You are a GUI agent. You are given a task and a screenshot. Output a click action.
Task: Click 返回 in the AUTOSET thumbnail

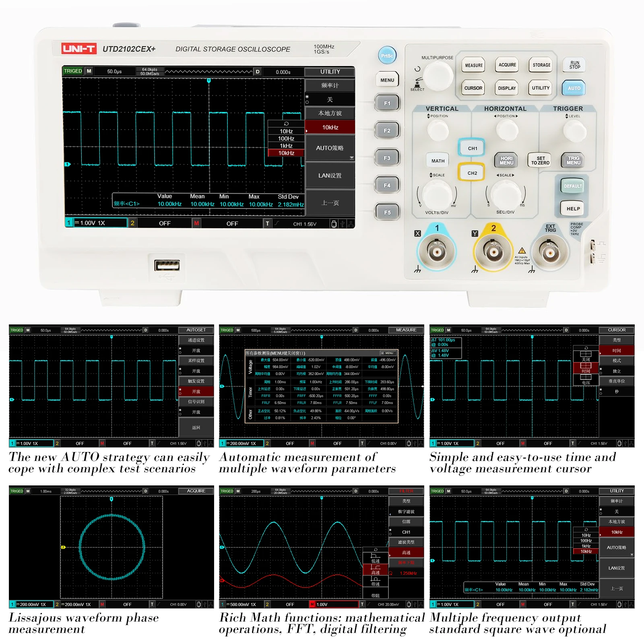196,427
